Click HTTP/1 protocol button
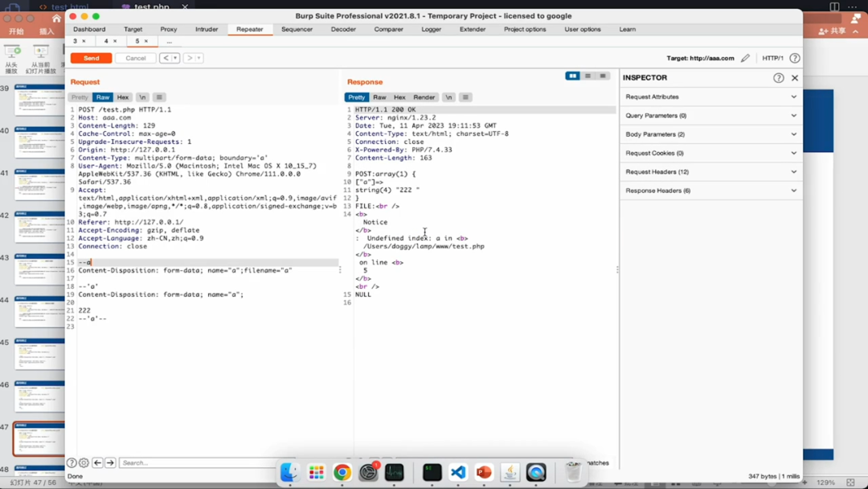 (772, 58)
